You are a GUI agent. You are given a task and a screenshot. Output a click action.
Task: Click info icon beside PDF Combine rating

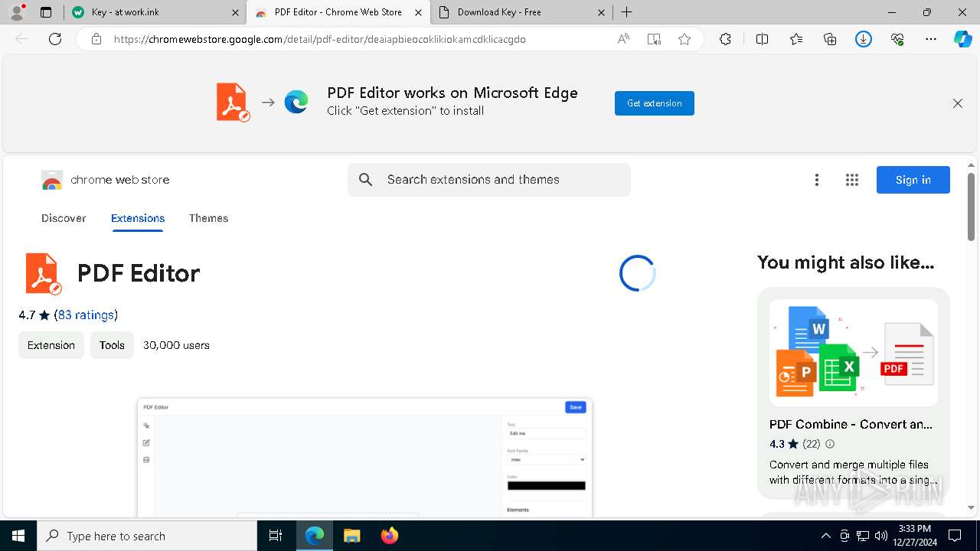coord(829,444)
